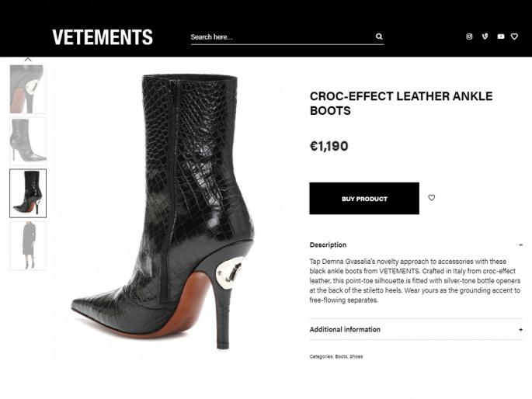This screenshot has height=399, width=532.
Task: Expand the Additional information section
Action: [x=520, y=330]
